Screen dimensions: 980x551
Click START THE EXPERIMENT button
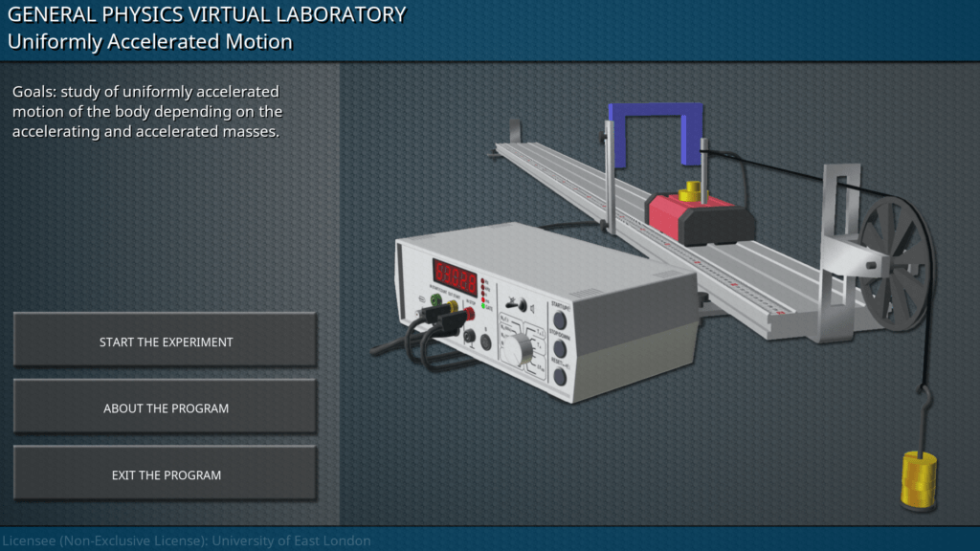[166, 342]
